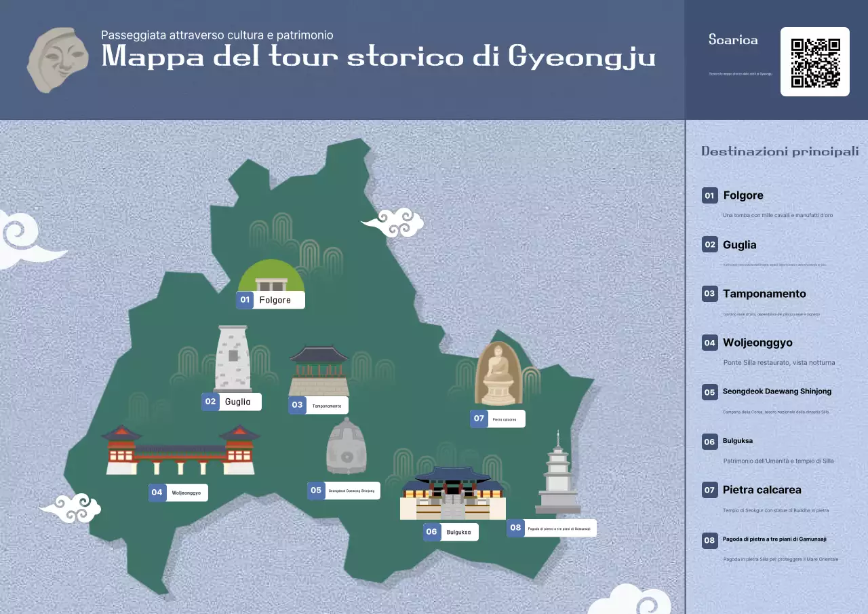Select the '04 Woljeonggyo' numbered badge
The width and height of the screenshot is (868, 614).
157,493
